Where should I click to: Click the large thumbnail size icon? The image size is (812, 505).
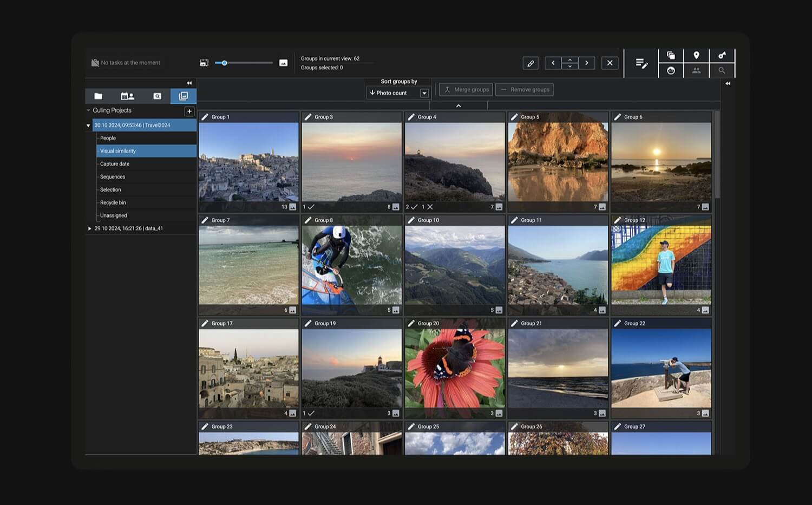(283, 63)
